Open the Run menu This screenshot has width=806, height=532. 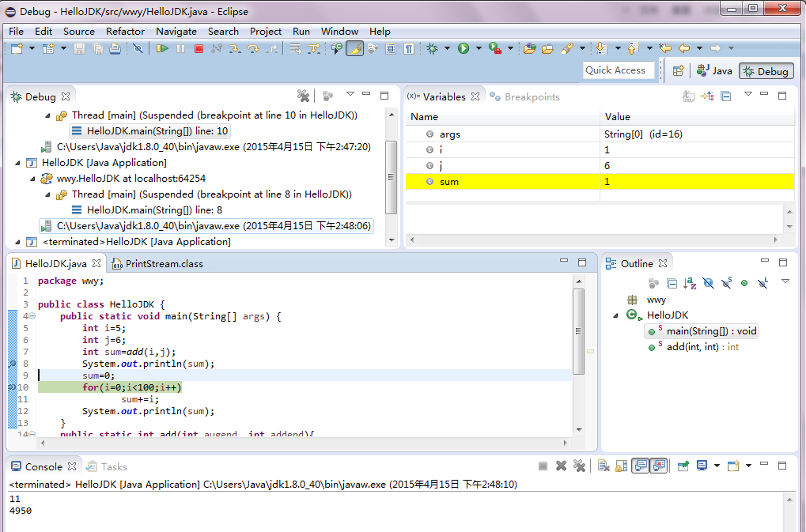pyautogui.click(x=301, y=32)
